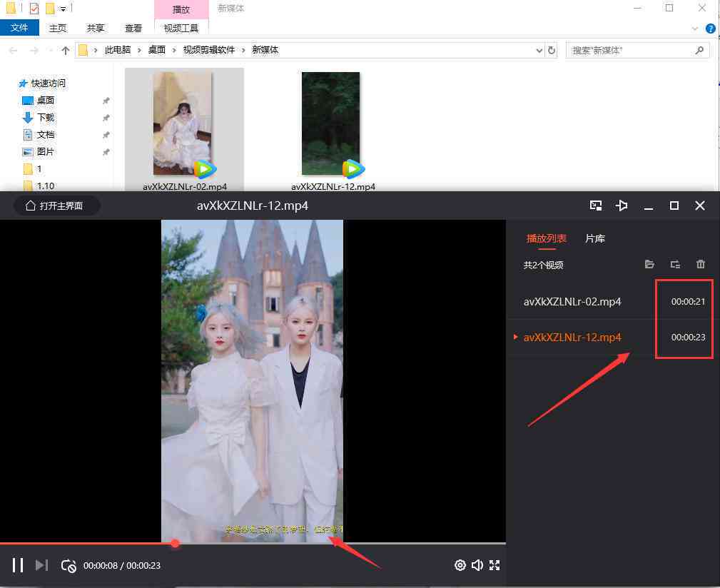
Task: Open 下载 in the sidebar
Action: [39, 118]
